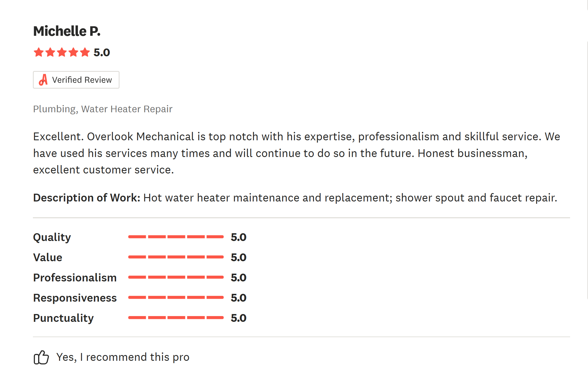588x381 pixels.
Task: Click the Quality 5.0 score value
Action: (239, 237)
